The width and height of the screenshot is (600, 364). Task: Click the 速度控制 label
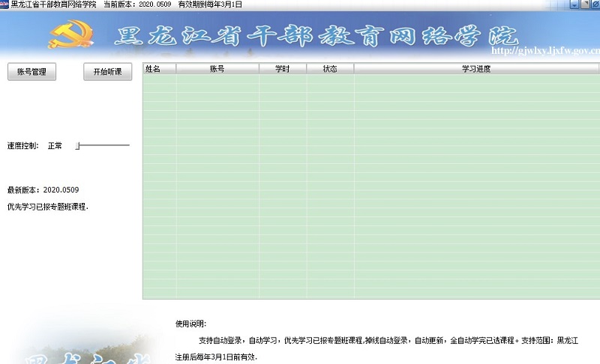[23, 145]
